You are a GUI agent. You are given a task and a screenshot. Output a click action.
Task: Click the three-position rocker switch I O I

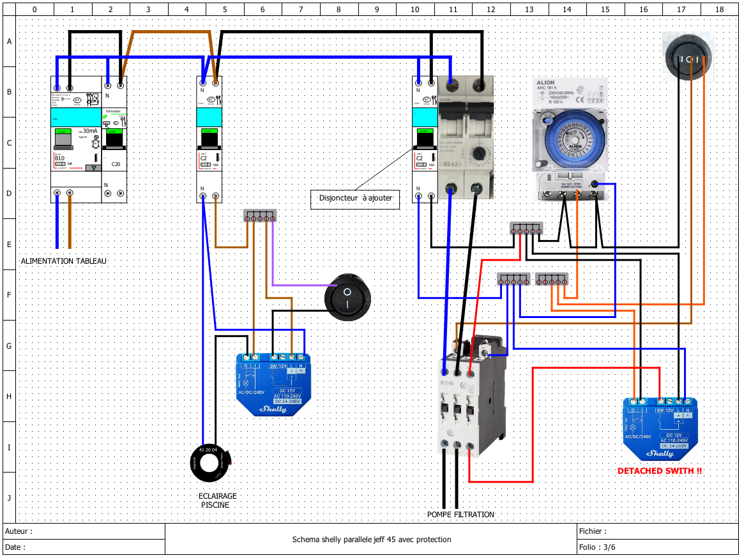tap(688, 56)
